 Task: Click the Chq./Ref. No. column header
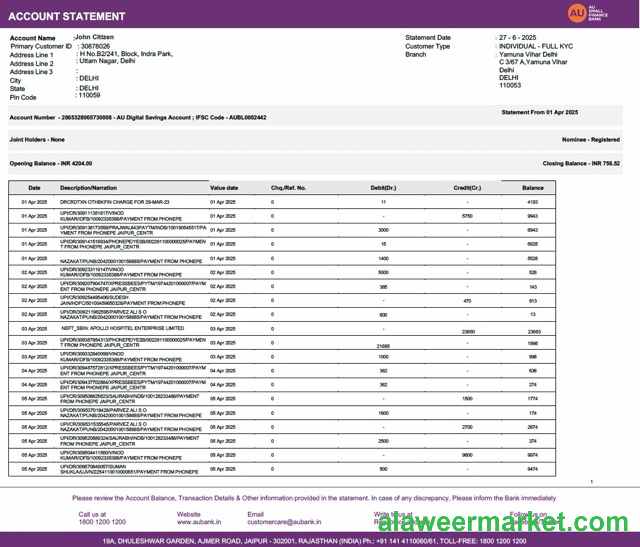(x=288, y=188)
